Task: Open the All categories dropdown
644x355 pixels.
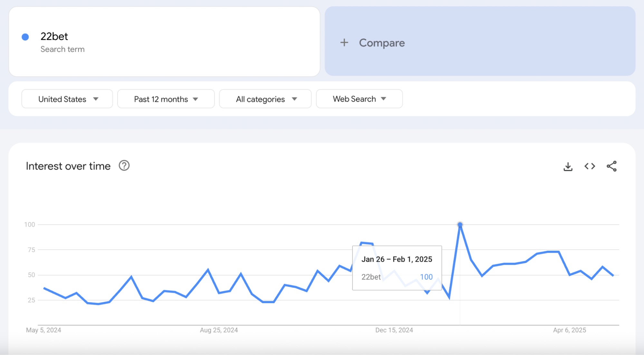Action: [x=265, y=99]
